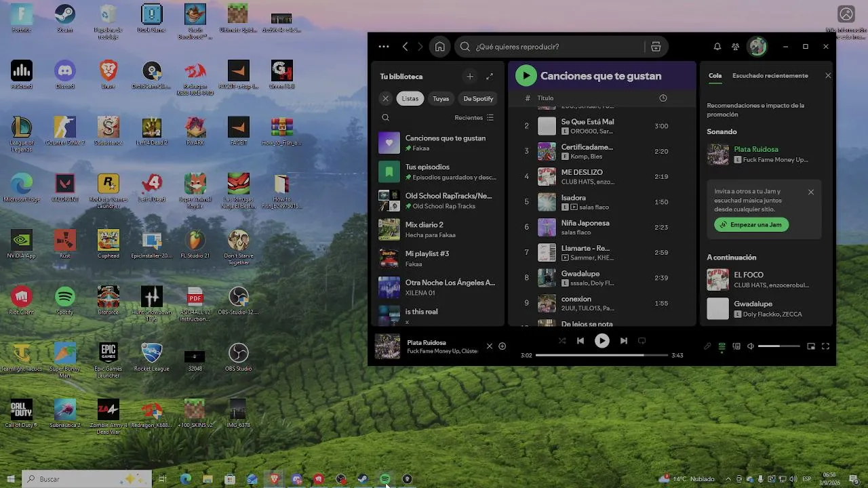Create a new playlist with the plus icon
Screen dimensions: 868x488
470,77
